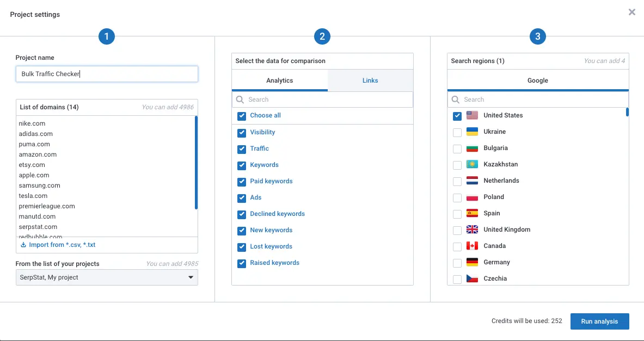
Task: Select the Google search engine tab
Action: [537, 80]
